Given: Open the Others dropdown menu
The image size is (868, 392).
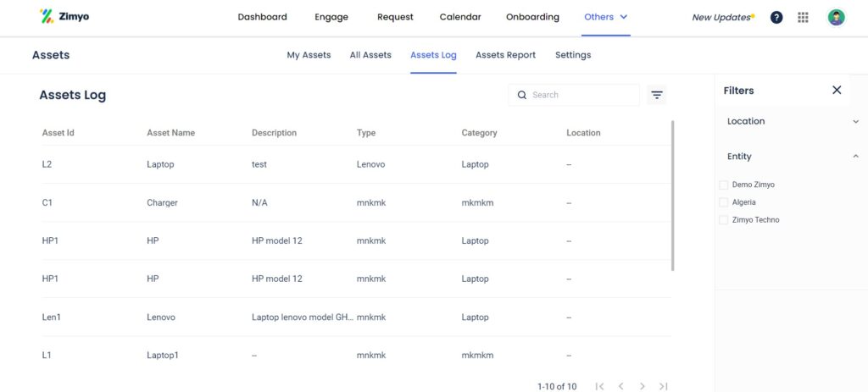Looking at the screenshot, I should [605, 17].
